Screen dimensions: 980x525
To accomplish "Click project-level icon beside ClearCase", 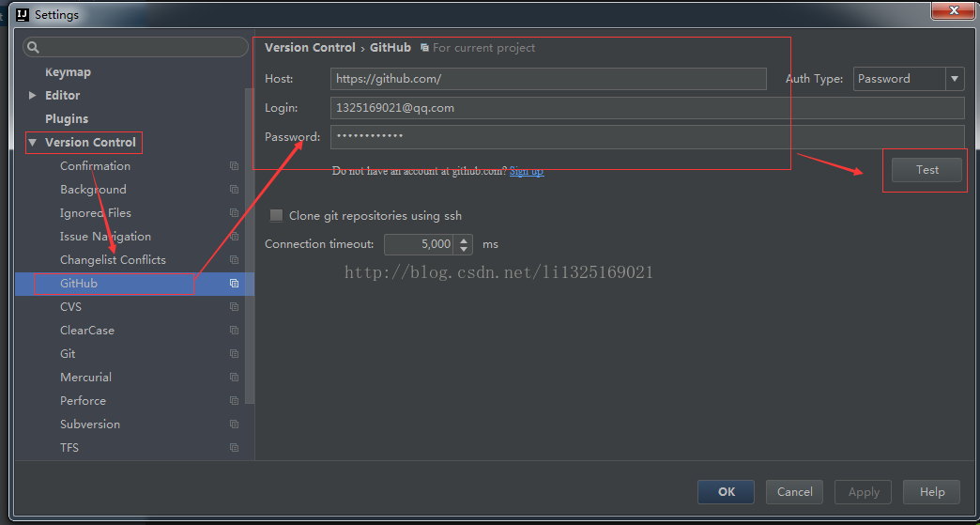I will point(234,330).
